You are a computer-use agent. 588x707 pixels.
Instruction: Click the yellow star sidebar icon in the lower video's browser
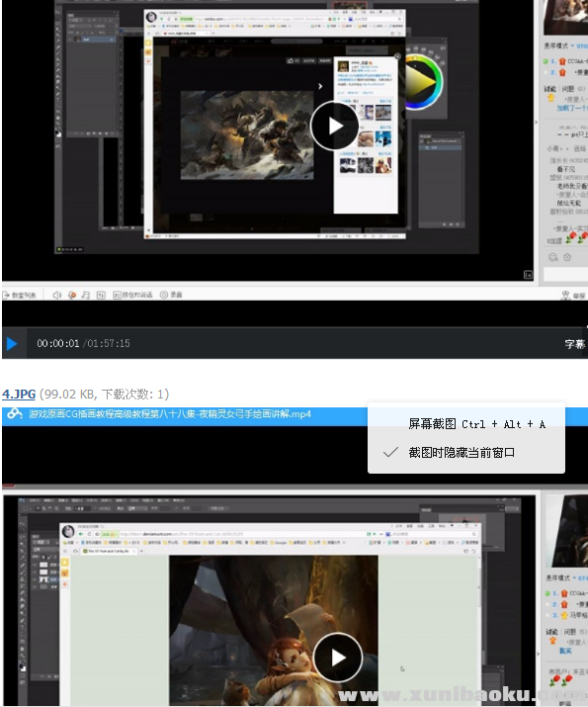point(65,563)
